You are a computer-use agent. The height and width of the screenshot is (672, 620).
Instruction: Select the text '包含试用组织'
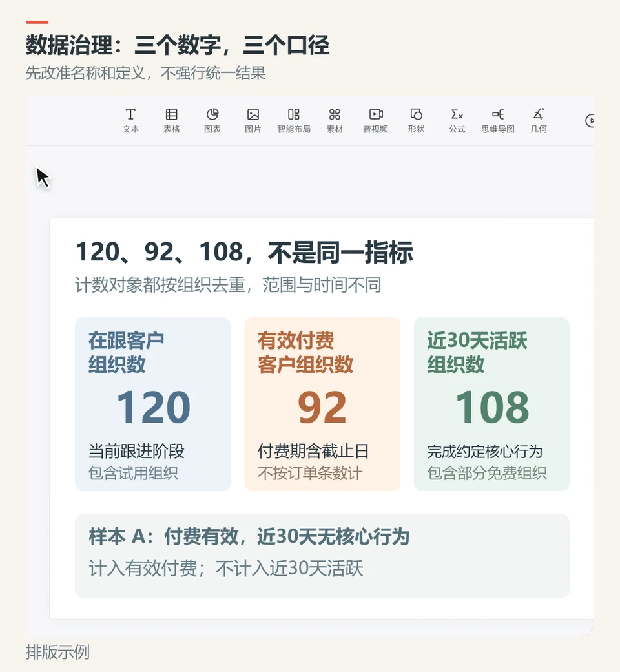pyautogui.click(x=133, y=473)
